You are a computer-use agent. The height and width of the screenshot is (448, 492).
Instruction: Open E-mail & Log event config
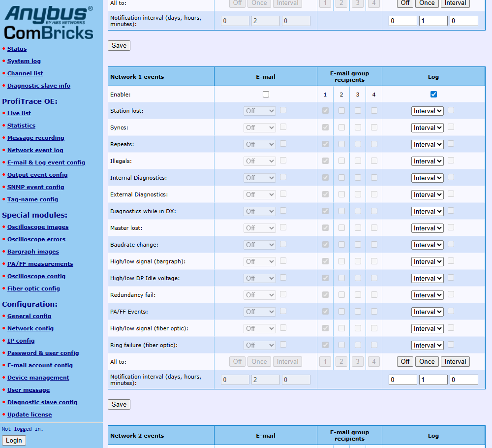46,162
